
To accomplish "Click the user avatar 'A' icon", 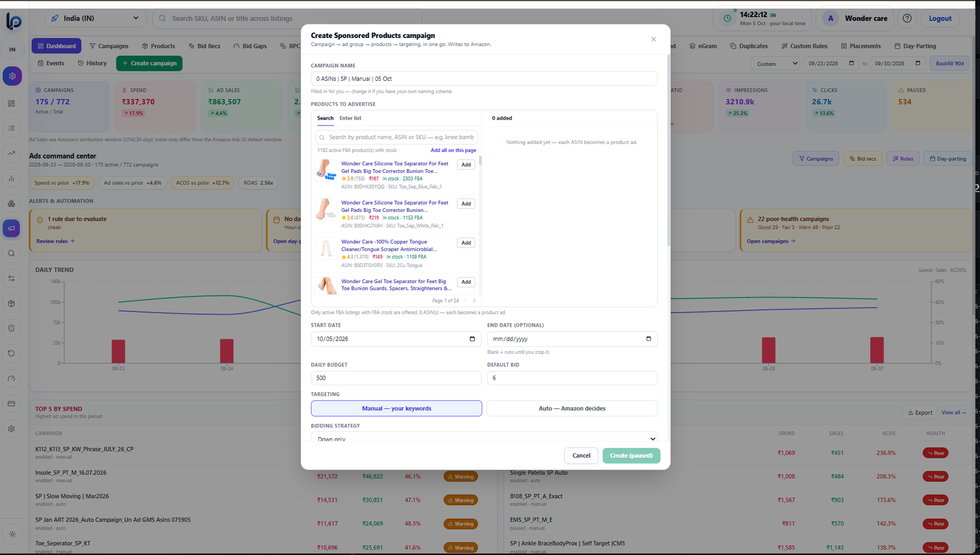I will click(831, 18).
